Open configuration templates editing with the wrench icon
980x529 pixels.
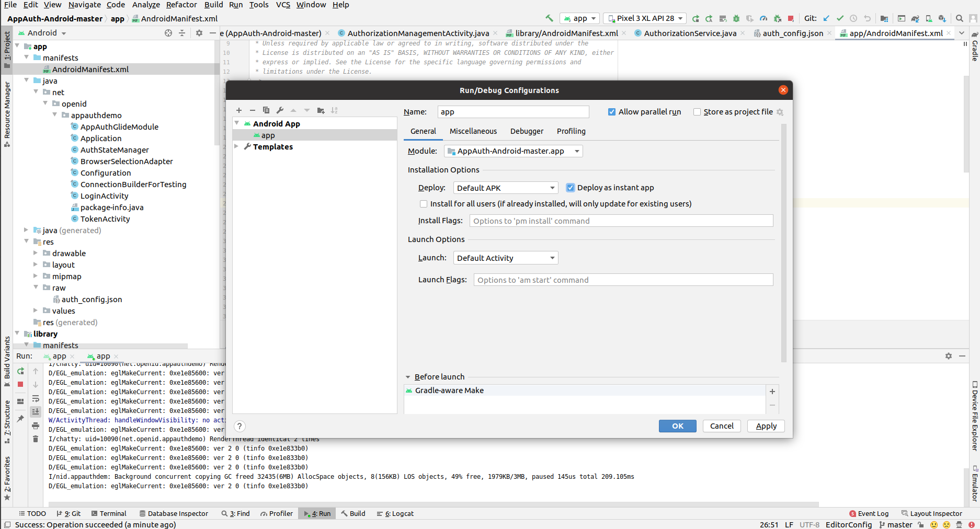(280, 110)
